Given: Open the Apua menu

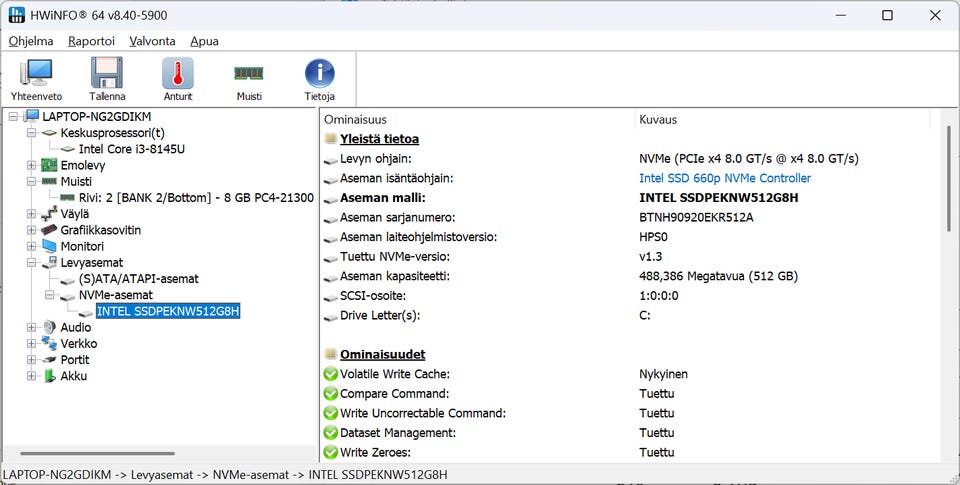Looking at the screenshot, I should click(204, 41).
